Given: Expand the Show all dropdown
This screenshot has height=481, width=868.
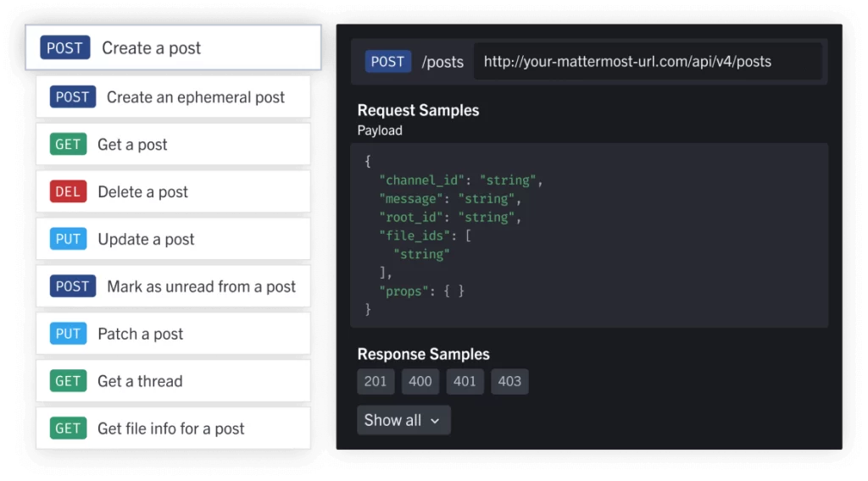Looking at the screenshot, I should click(403, 420).
